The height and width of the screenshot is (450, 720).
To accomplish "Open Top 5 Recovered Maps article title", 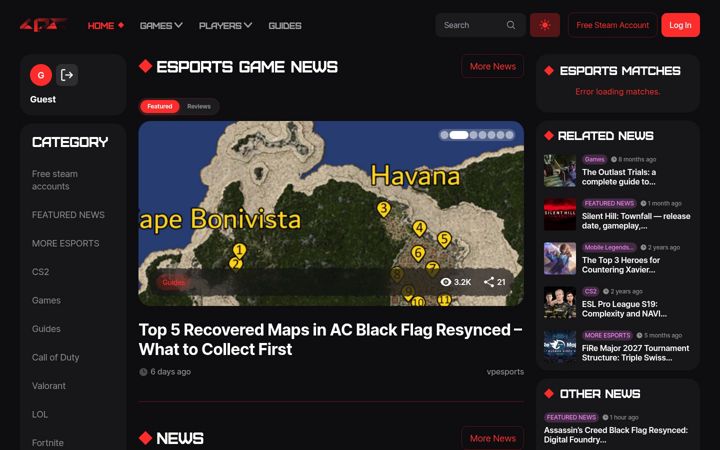I will (x=331, y=339).
